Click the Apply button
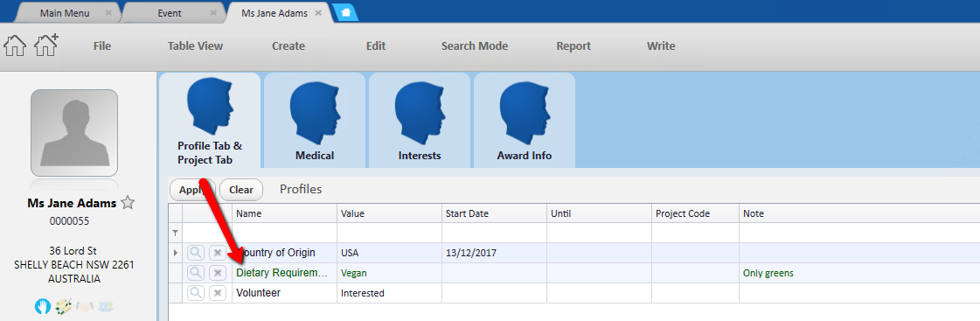The height and width of the screenshot is (321, 980). 192,190
